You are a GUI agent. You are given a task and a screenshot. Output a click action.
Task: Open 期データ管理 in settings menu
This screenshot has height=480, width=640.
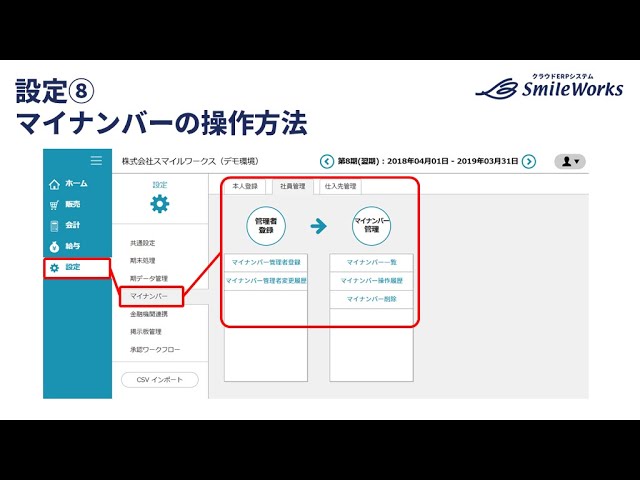coord(149,279)
